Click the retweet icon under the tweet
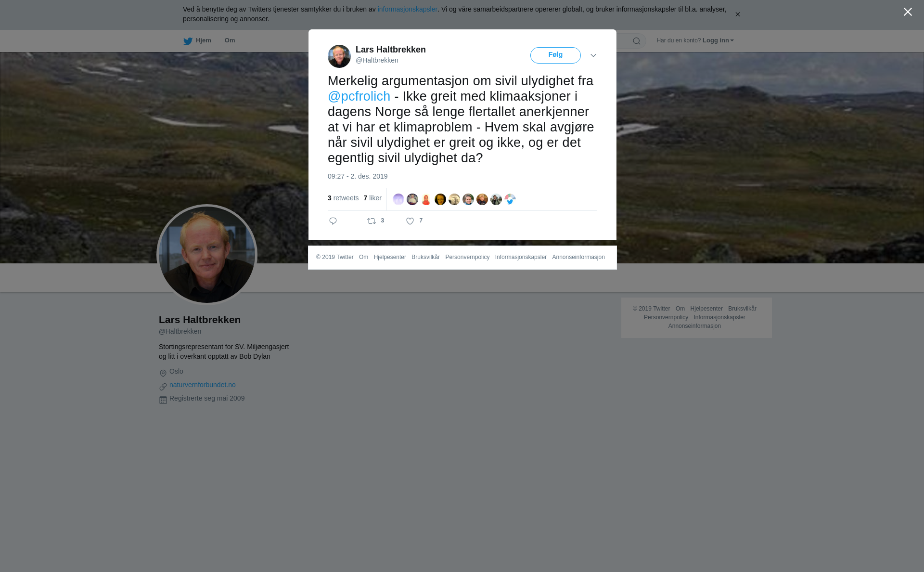Screen dimensions: 924x572 pyautogui.click(x=372, y=221)
